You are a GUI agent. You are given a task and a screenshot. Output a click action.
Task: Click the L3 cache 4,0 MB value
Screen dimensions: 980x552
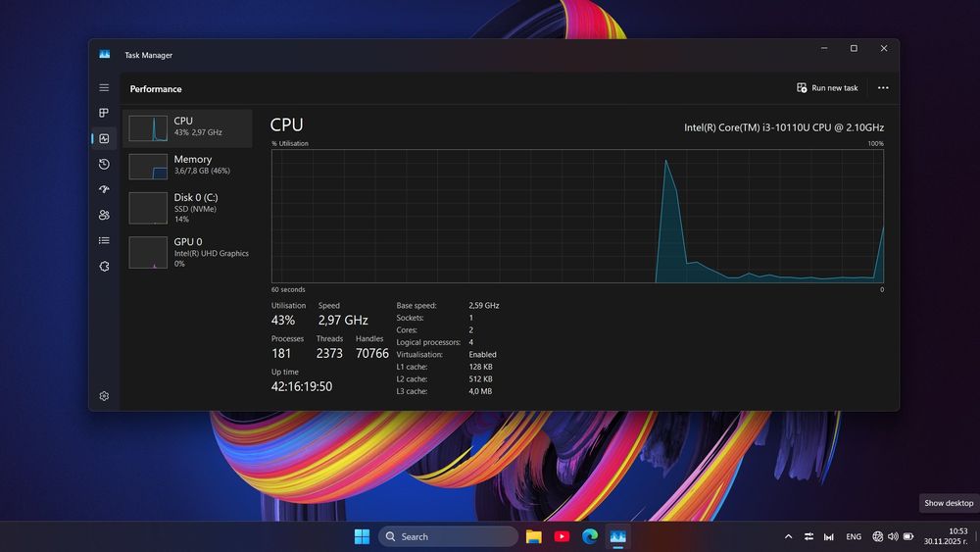tap(480, 391)
